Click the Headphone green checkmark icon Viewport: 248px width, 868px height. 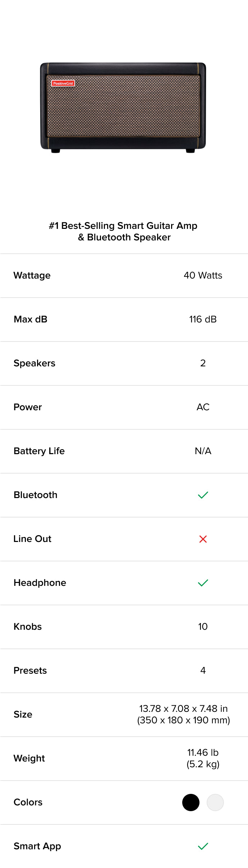click(x=203, y=583)
